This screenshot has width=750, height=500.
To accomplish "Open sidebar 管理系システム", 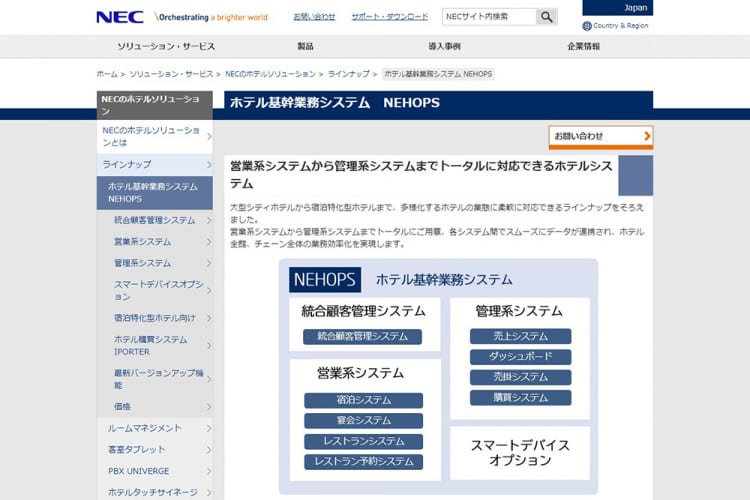I will click(154, 263).
